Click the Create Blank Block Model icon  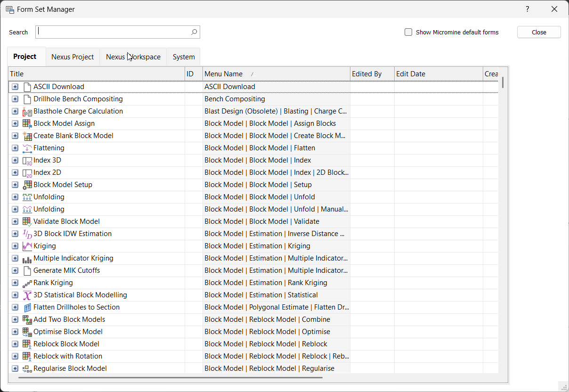tap(27, 136)
